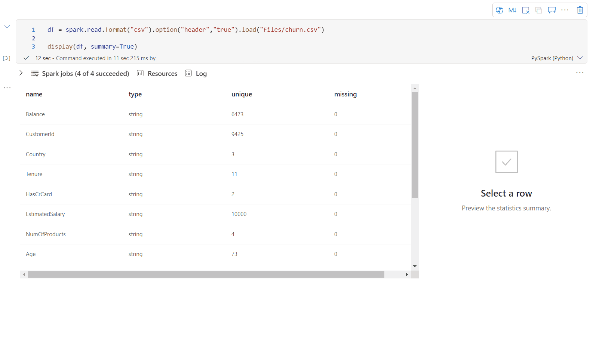Clear cell output with the box-x icon

point(526,10)
